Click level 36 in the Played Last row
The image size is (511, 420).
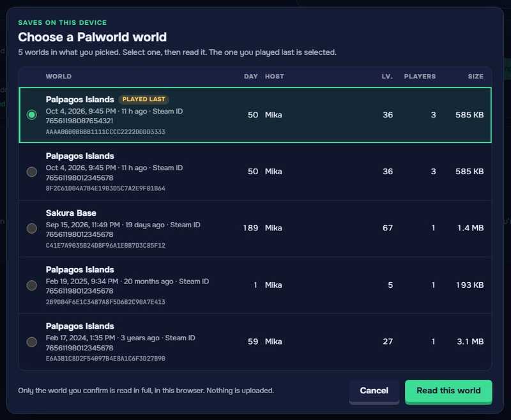coord(388,115)
